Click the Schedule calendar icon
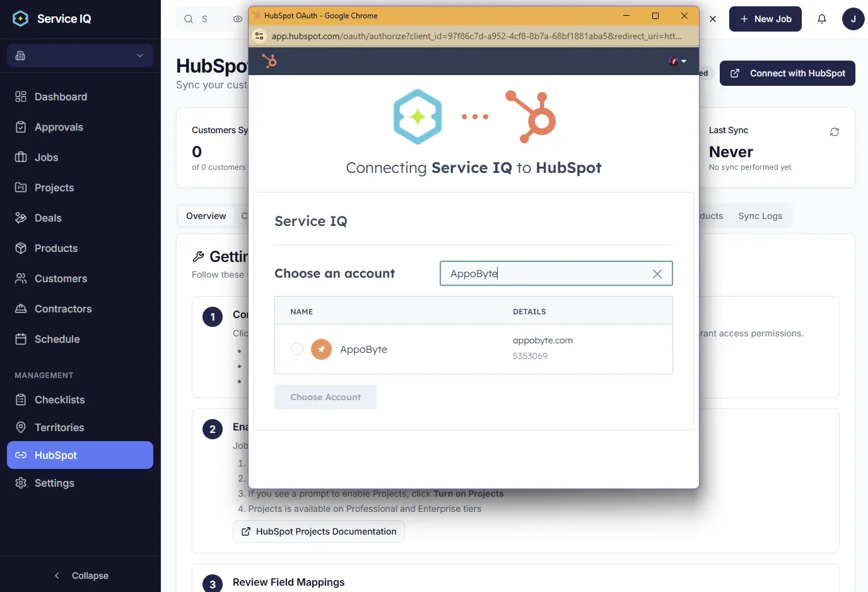The height and width of the screenshot is (592, 868). point(21,339)
